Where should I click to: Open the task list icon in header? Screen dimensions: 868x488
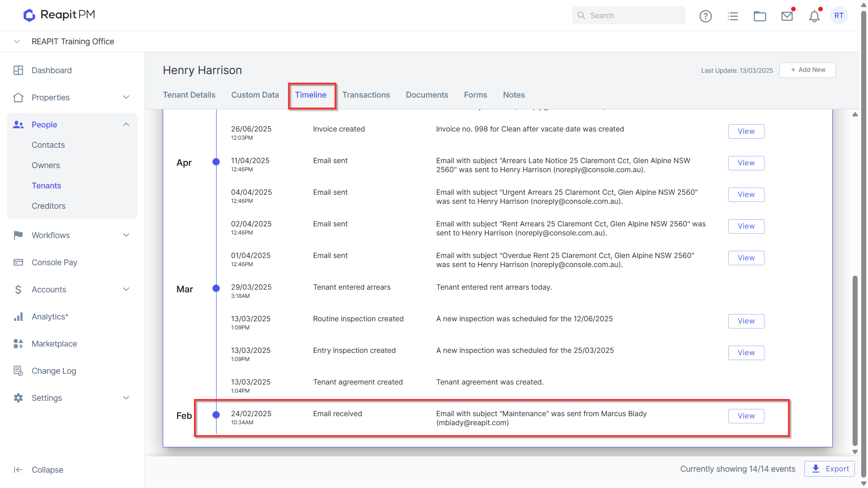[733, 16]
